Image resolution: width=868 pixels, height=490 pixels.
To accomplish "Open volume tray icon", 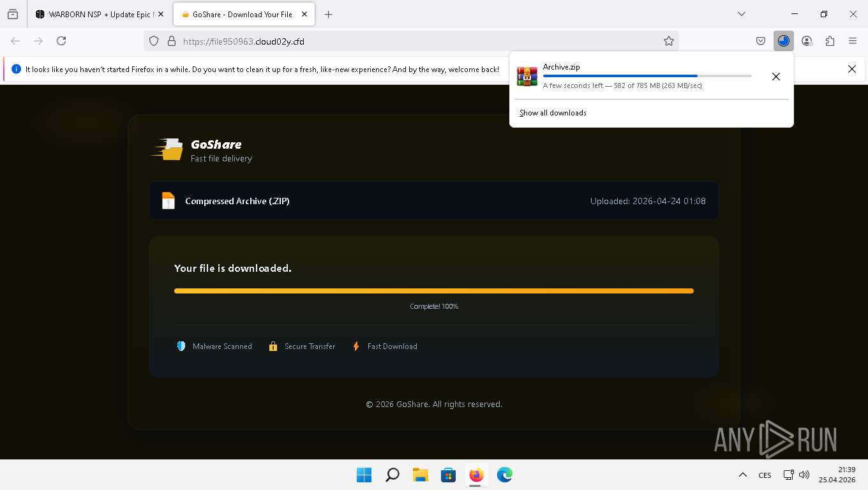I will coord(804,475).
